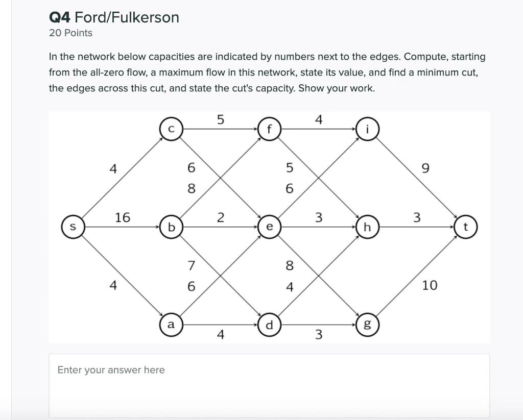Select the node f in the graph

[x=269, y=129]
